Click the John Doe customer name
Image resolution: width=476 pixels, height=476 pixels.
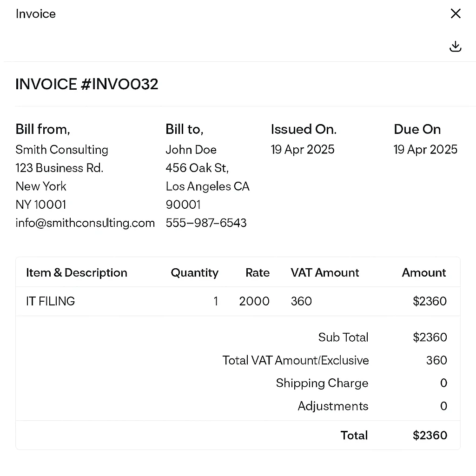(x=191, y=150)
